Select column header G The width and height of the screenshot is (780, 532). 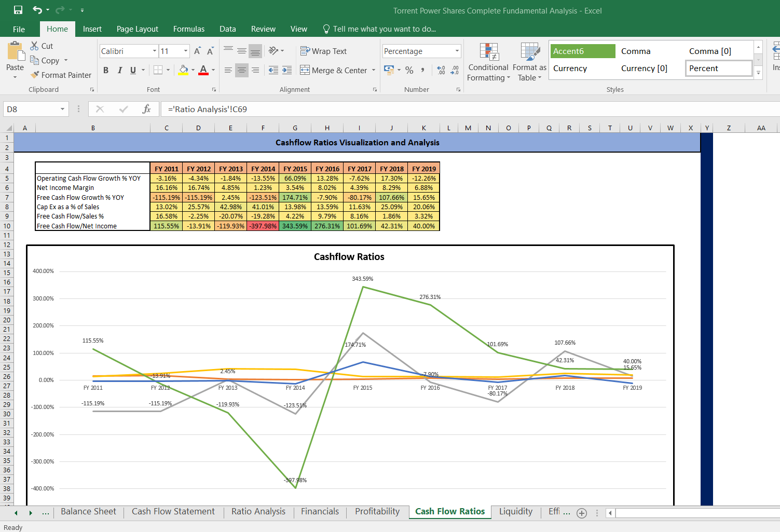[295, 128]
